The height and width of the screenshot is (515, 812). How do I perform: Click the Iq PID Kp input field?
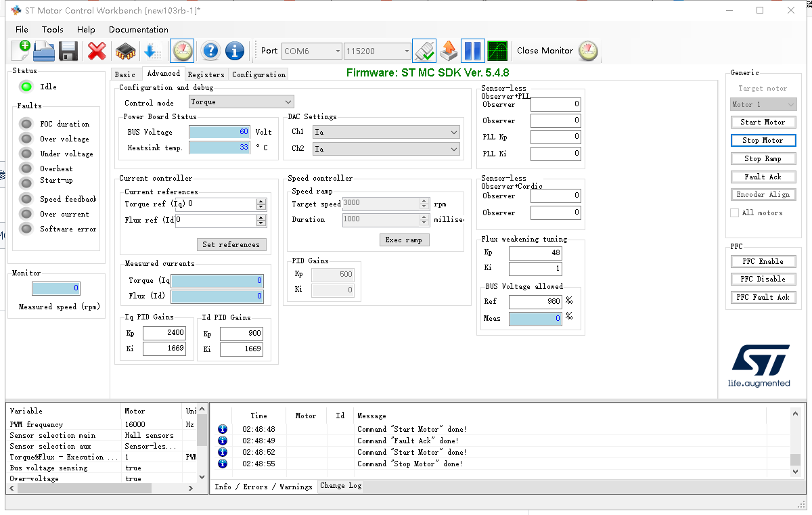164,333
